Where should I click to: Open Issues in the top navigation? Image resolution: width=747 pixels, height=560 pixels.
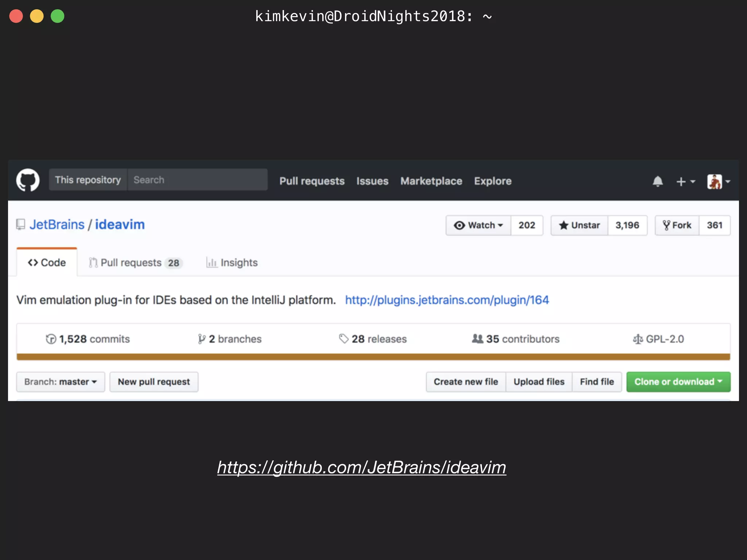point(372,181)
